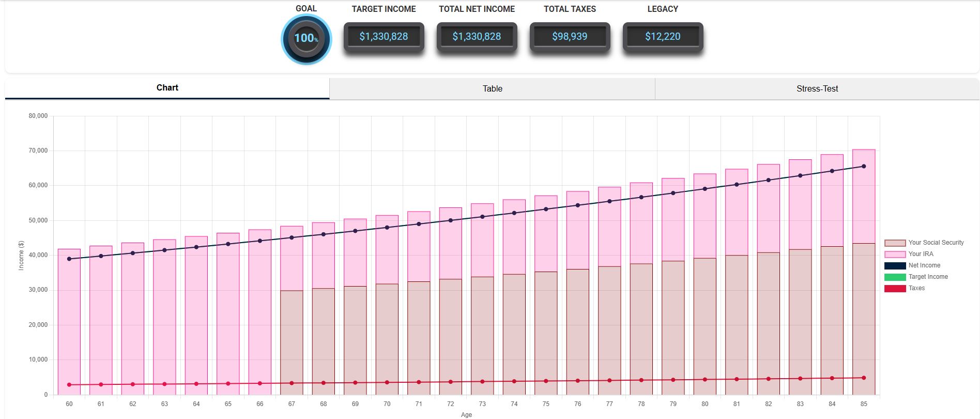
Task: Select the Chart tab
Action: pos(167,88)
